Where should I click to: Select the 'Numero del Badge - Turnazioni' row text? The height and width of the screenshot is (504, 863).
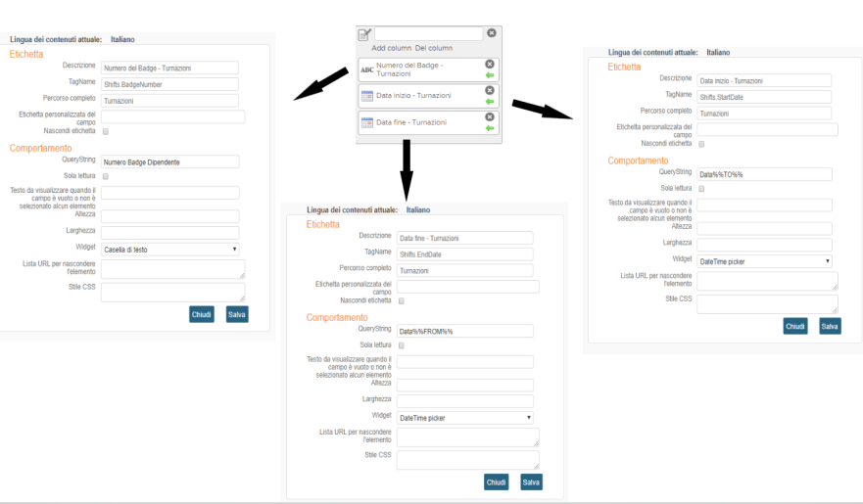[x=410, y=69]
